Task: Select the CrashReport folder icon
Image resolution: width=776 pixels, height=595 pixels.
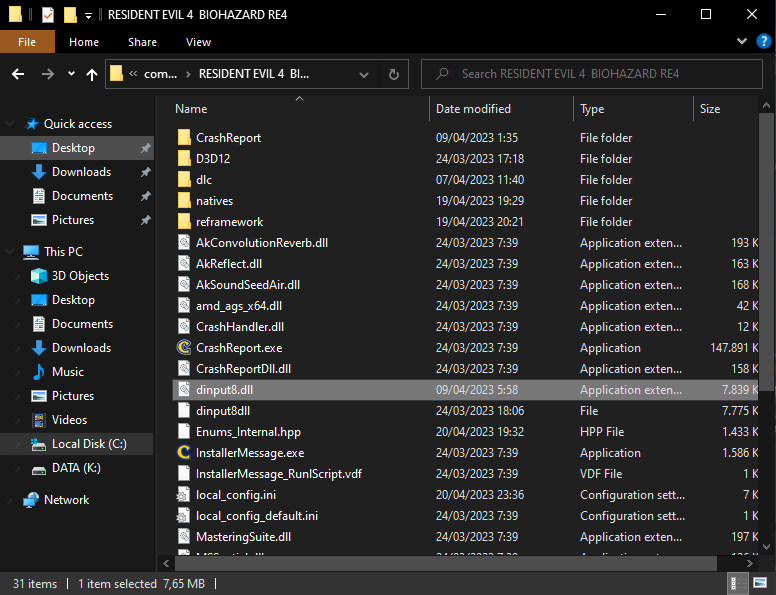Action: pyautogui.click(x=184, y=138)
